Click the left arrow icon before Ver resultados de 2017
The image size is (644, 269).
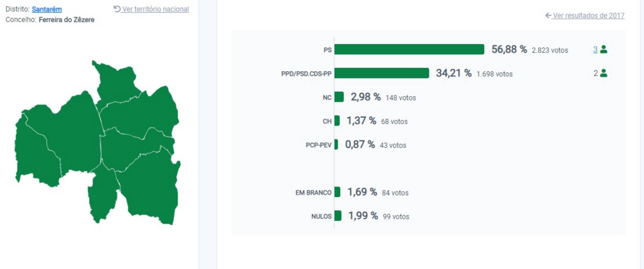point(548,15)
